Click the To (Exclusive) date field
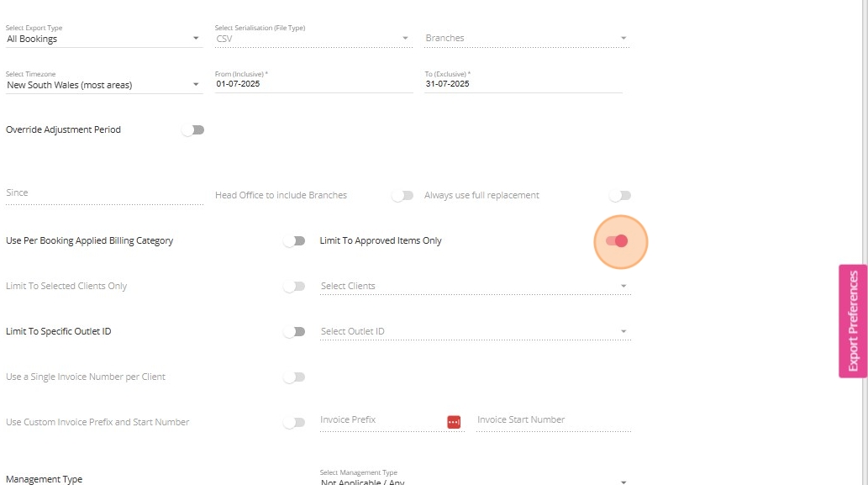This screenshot has height=485, width=868. tap(523, 84)
